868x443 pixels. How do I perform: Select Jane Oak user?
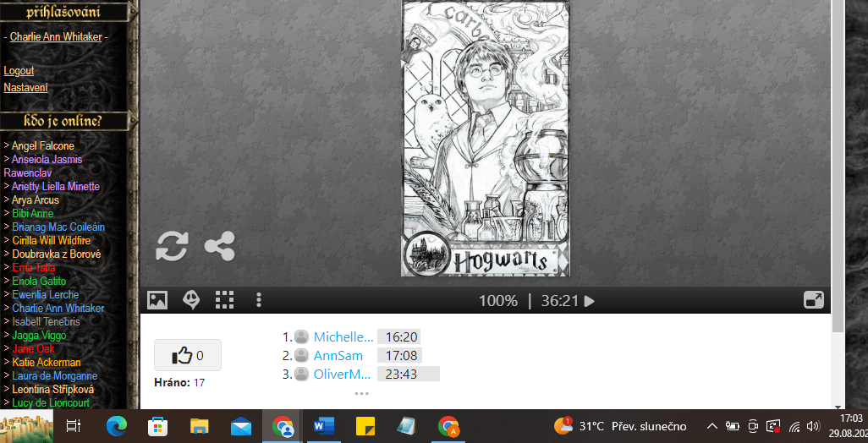pos(33,349)
